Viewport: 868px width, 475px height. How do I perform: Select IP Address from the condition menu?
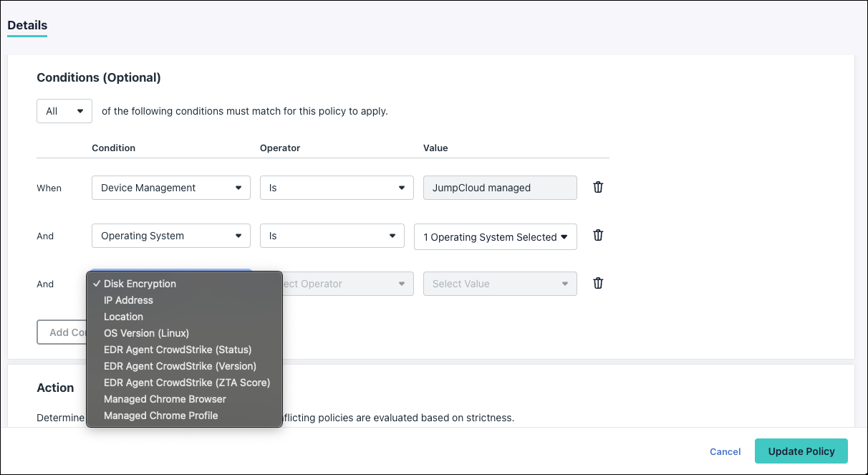[x=129, y=299]
